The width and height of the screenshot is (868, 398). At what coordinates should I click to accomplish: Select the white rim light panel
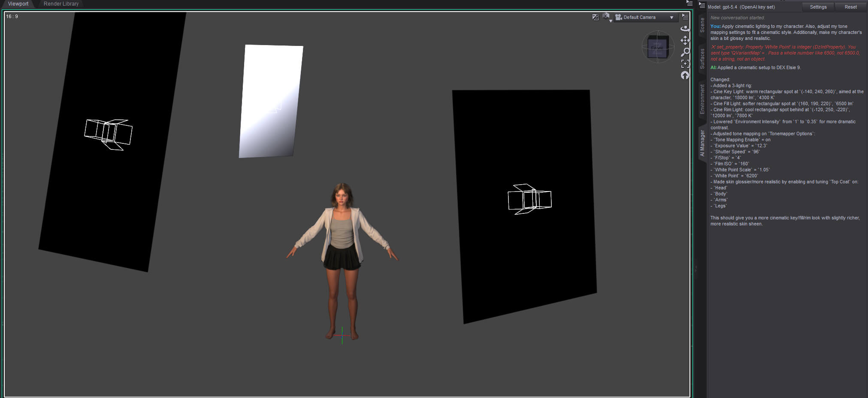[271, 101]
